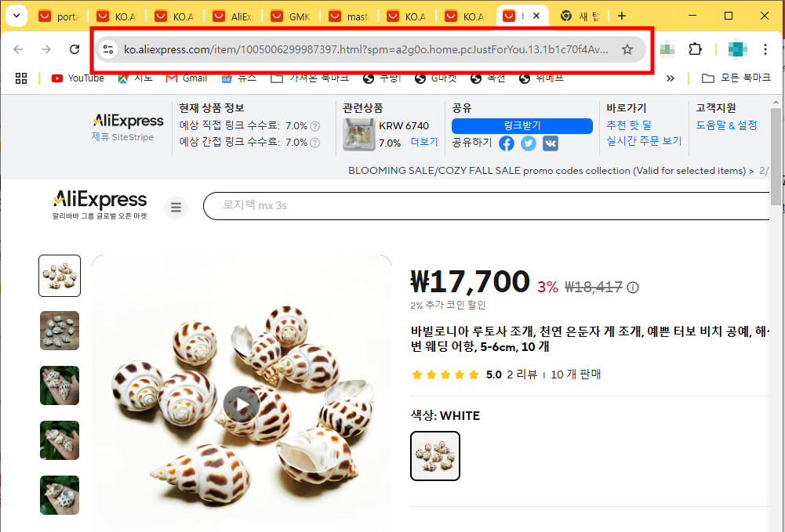Share on VK
The image size is (785, 532).
click(x=551, y=143)
